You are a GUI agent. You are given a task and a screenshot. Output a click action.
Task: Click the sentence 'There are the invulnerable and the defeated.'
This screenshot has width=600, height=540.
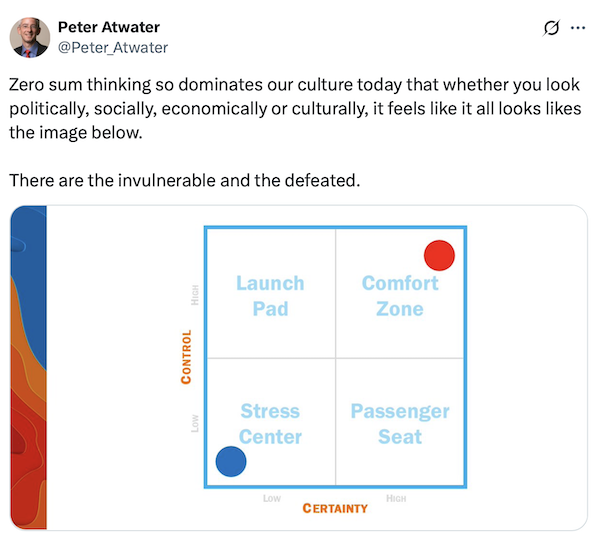pos(185,180)
